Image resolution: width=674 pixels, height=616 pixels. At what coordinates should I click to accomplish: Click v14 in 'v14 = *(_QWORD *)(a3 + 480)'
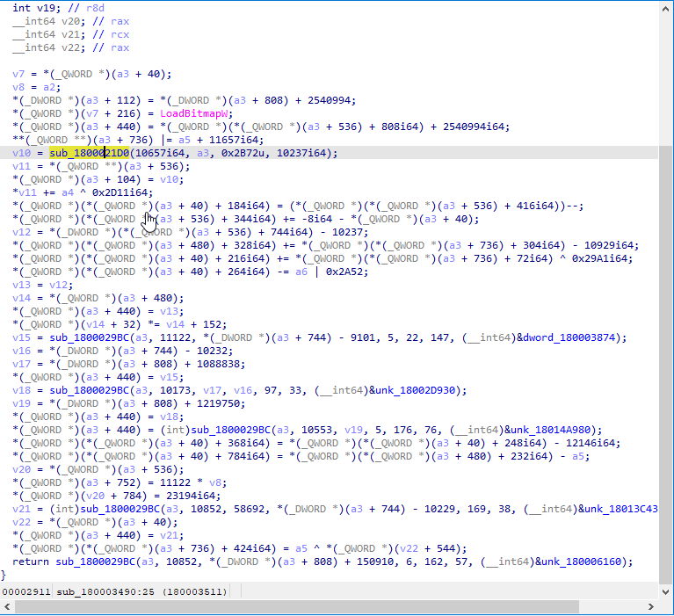pyautogui.click(x=21, y=298)
